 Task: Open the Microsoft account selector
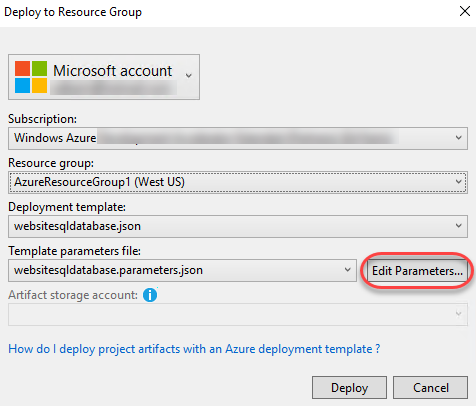coord(104,77)
